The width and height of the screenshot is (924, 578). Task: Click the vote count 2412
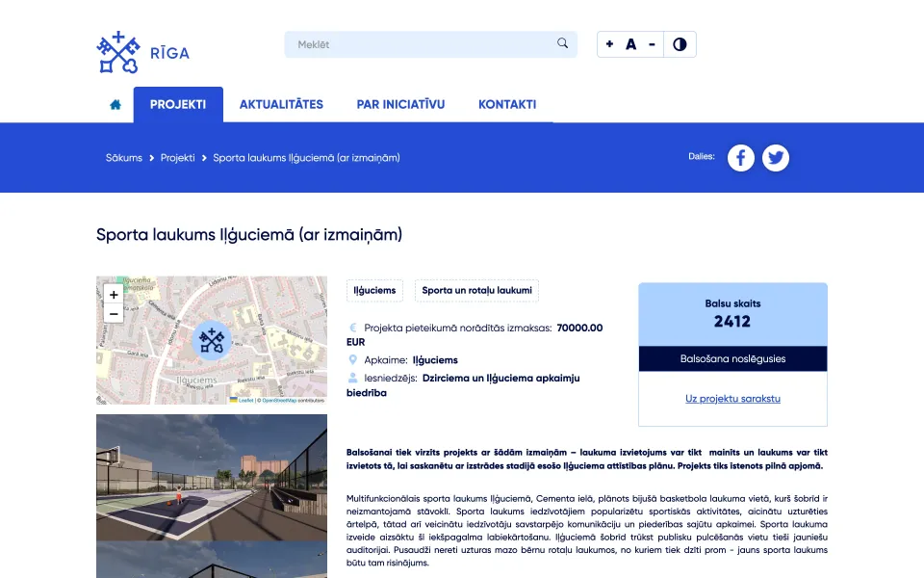coord(732,322)
